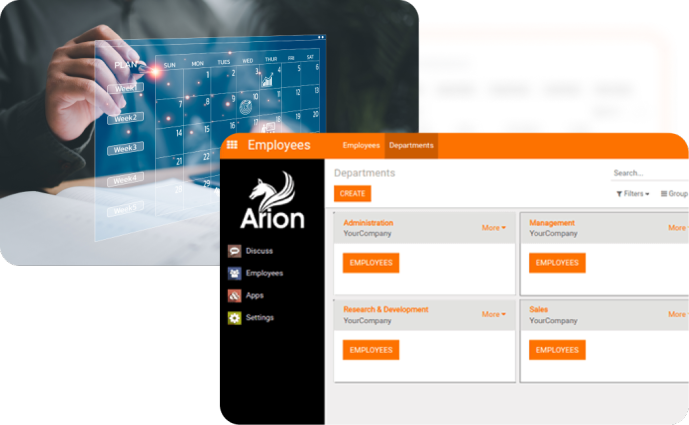Click the CREATE button
The width and height of the screenshot is (689, 425).
[x=352, y=193]
